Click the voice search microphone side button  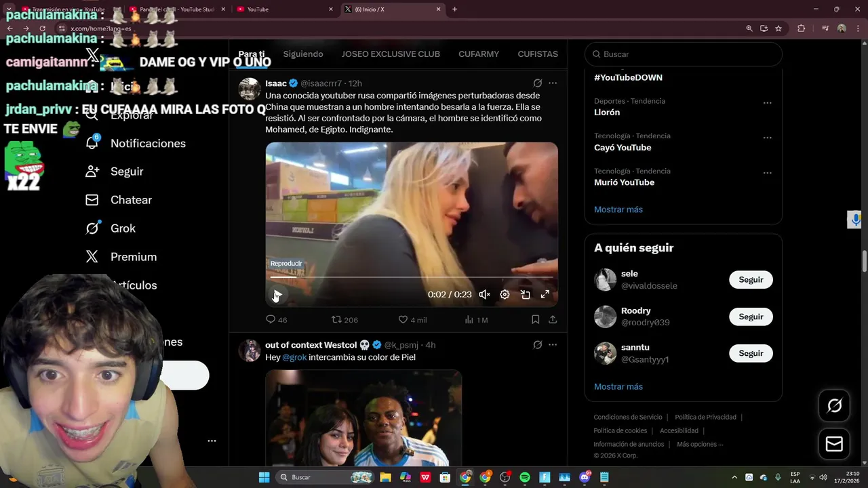click(856, 220)
